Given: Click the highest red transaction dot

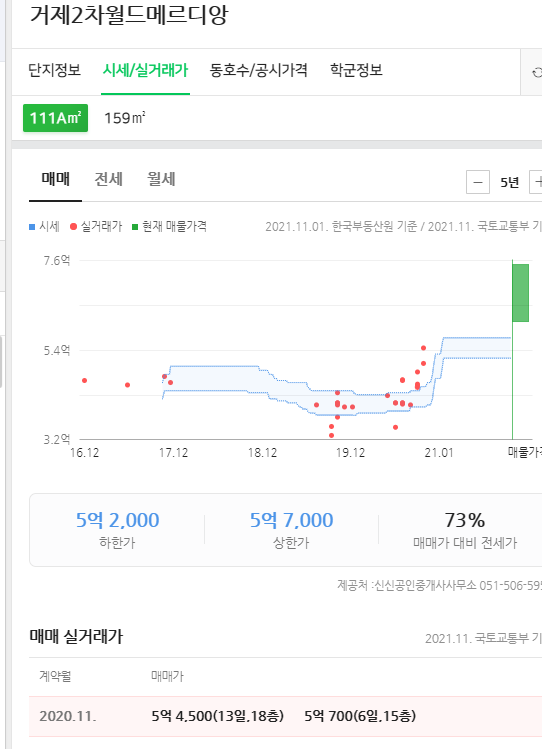Looking at the screenshot, I should 424,348.
